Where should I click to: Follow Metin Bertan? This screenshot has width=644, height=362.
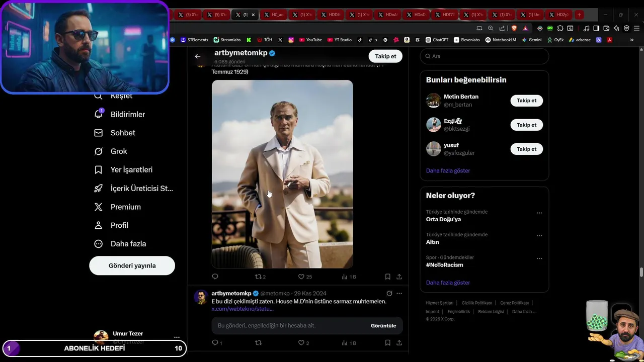(526, 101)
